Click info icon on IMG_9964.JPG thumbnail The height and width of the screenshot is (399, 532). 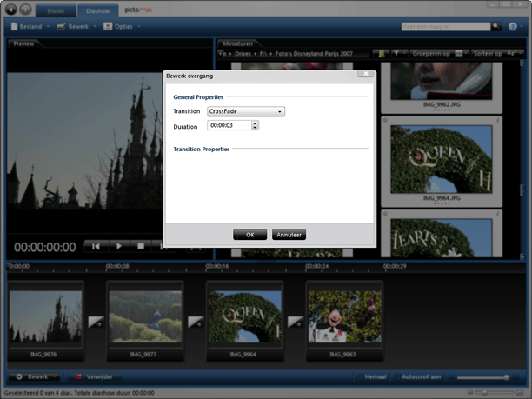(x=497, y=120)
